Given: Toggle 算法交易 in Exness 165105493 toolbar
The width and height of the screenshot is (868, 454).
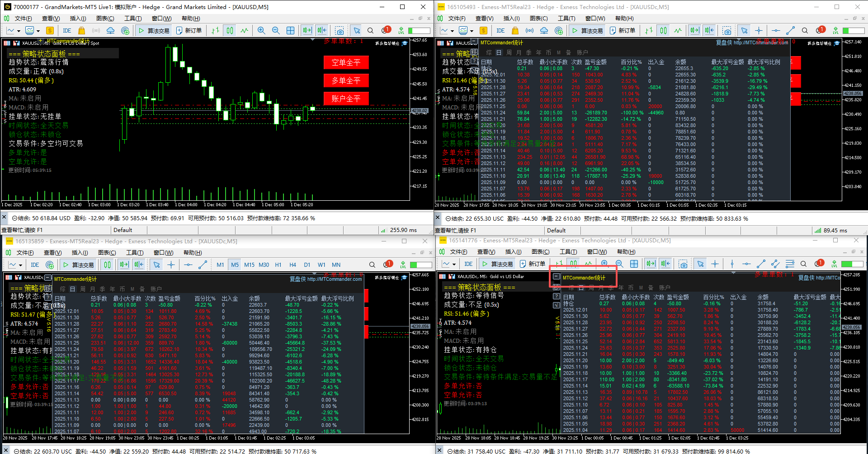Looking at the screenshot, I should [x=587, y=30].
